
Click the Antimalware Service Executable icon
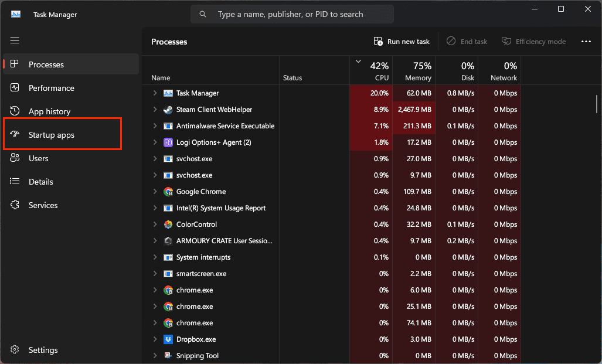point(168,126)
